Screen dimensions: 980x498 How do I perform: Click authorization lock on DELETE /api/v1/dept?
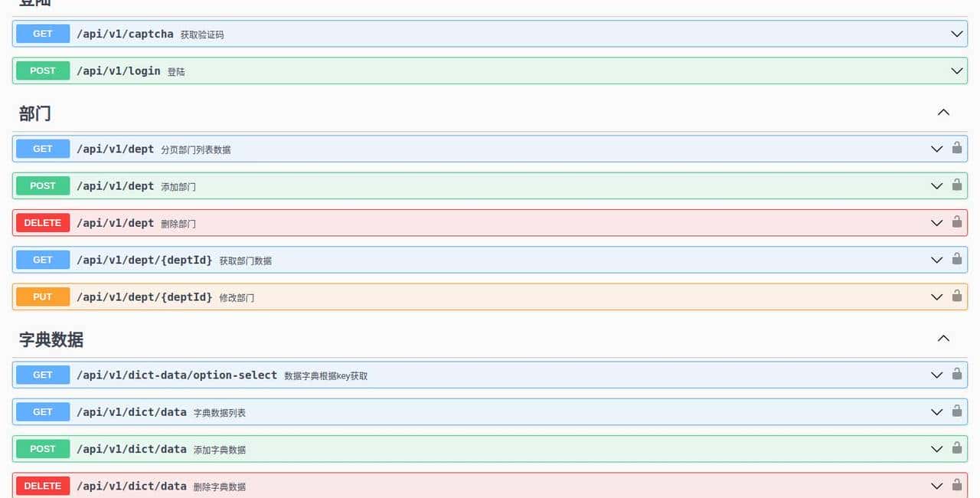(956, 222)
